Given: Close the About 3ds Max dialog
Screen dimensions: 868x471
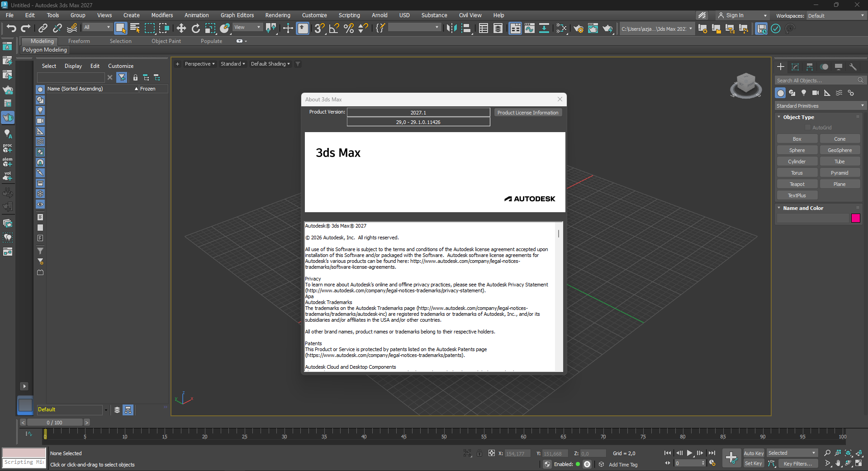Looking at the screenshot, I should (560, 99).
